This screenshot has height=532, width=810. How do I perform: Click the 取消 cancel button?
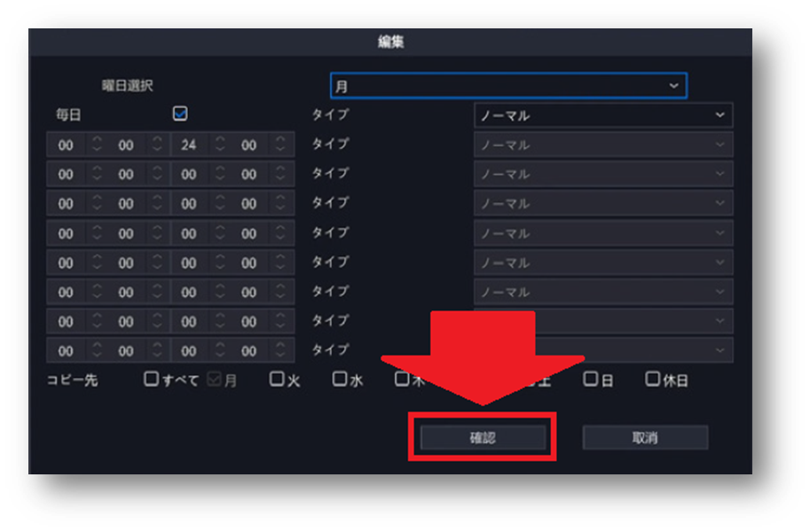[x=645, y=438]
